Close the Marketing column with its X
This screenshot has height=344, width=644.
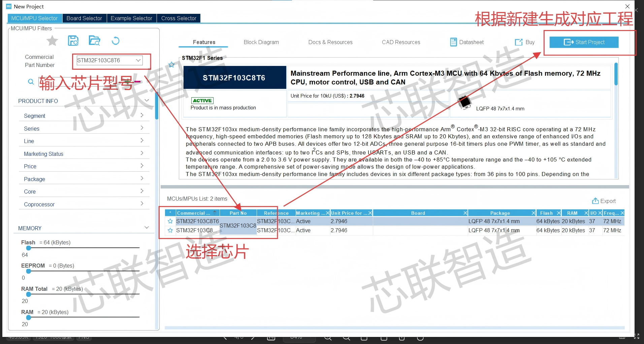click(327, 213)
